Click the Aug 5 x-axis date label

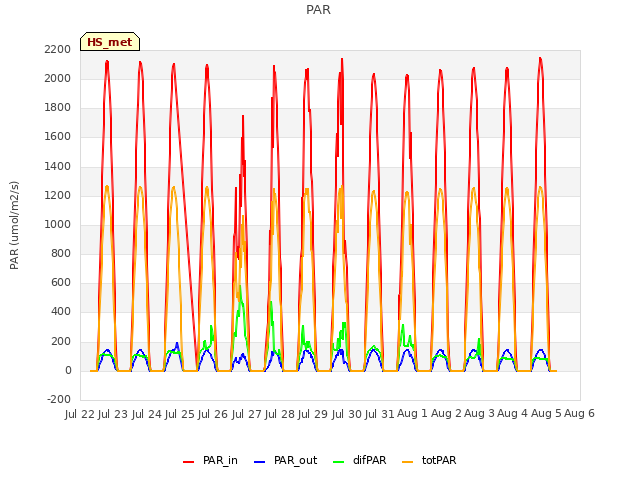click(546, 414)
